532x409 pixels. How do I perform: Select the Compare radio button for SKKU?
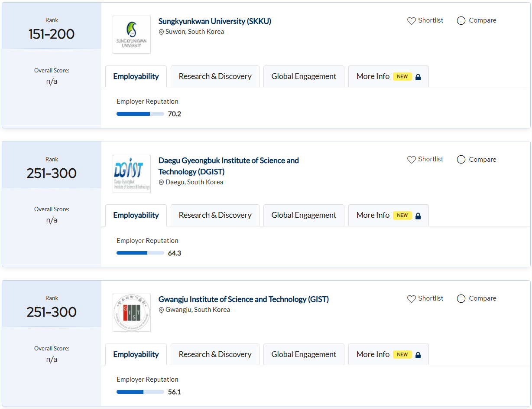click(461, 20)
